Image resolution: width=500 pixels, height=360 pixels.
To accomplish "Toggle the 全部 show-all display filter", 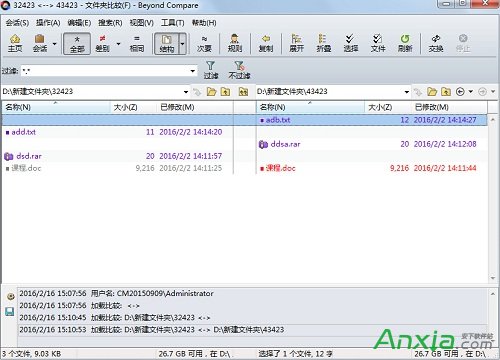I will tap(77, 43).
